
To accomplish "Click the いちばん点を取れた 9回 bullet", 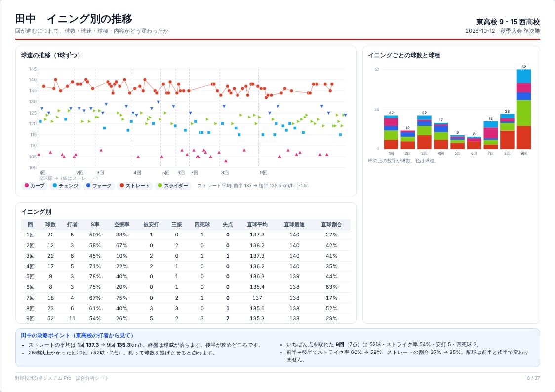I will click(383, 344).
